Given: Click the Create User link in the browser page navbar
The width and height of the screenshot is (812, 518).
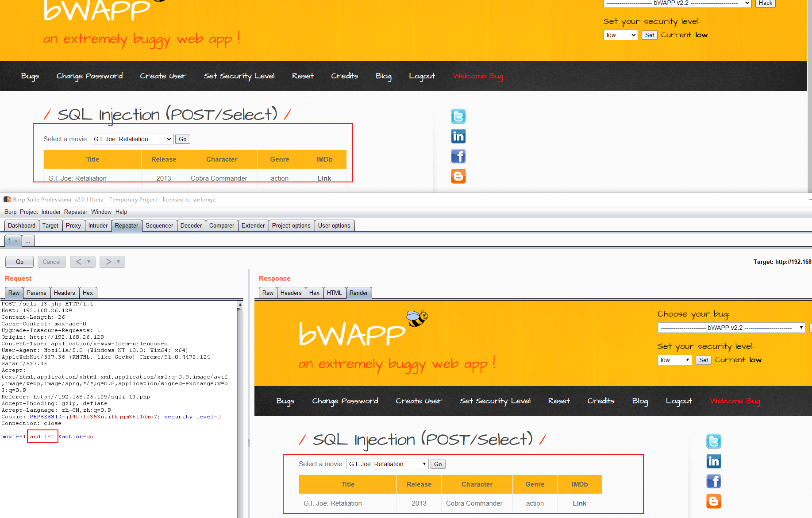Looking at the screenshot, I should coord(163,76).
